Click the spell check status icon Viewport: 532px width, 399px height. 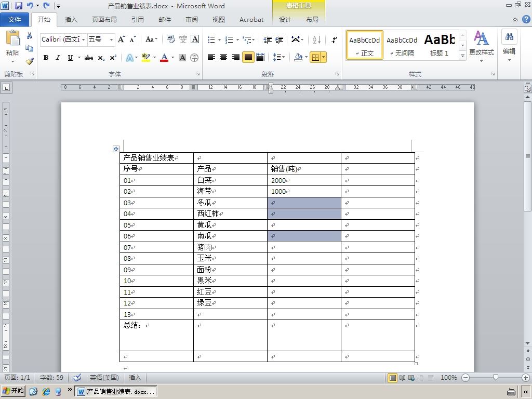[x=77, y=377]
